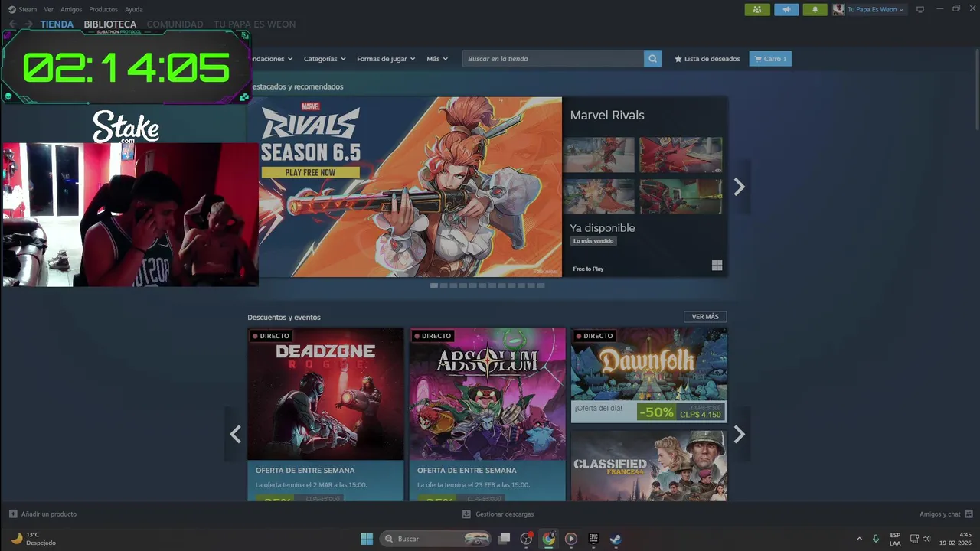Open the notifications bell button

[815, 9]
